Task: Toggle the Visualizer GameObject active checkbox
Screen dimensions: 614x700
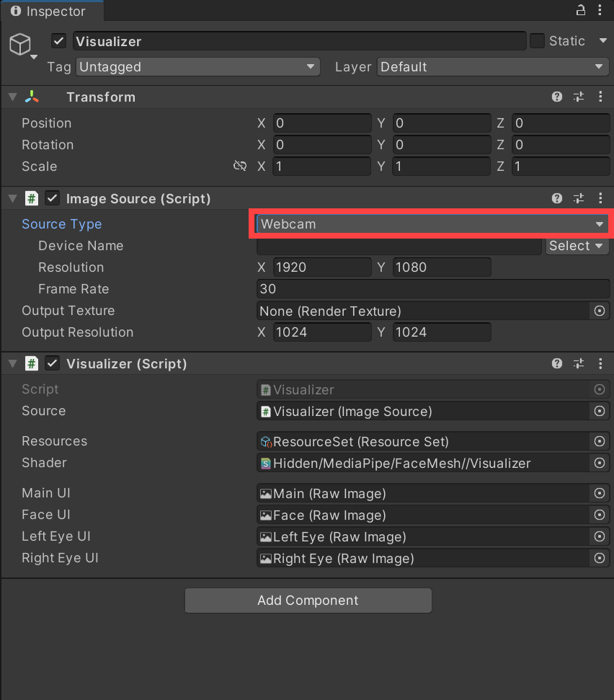Action: [58, 41]
